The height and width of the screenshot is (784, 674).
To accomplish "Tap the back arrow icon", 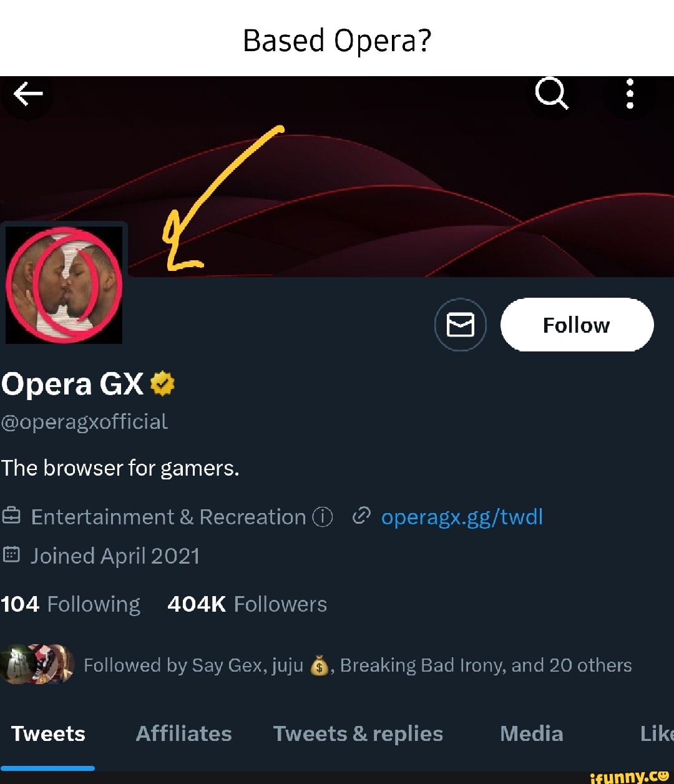I will 28,95.
